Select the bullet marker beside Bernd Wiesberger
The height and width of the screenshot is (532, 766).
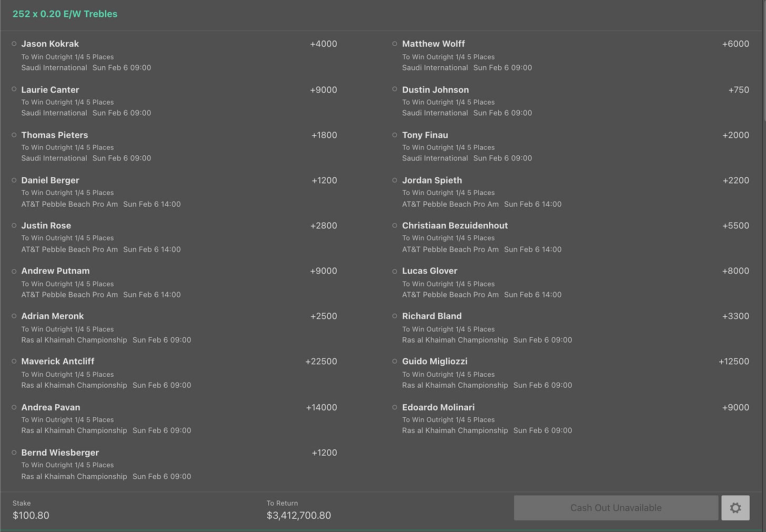(14, 452)
